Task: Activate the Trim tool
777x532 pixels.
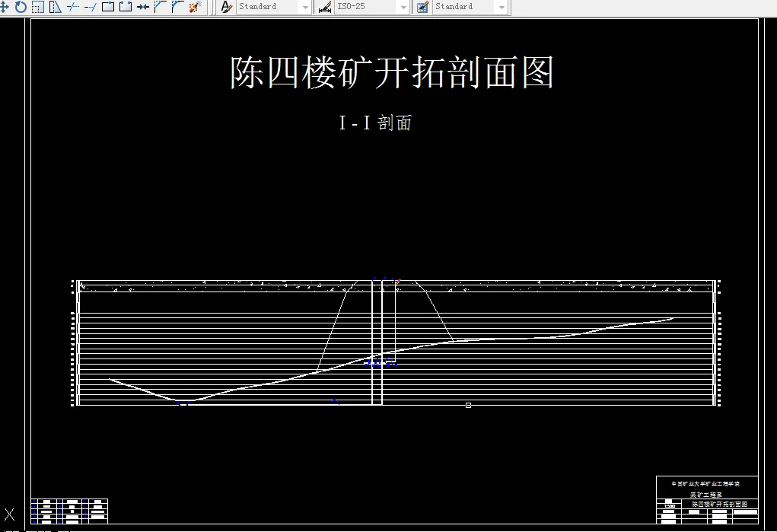Action: (72, 8)
